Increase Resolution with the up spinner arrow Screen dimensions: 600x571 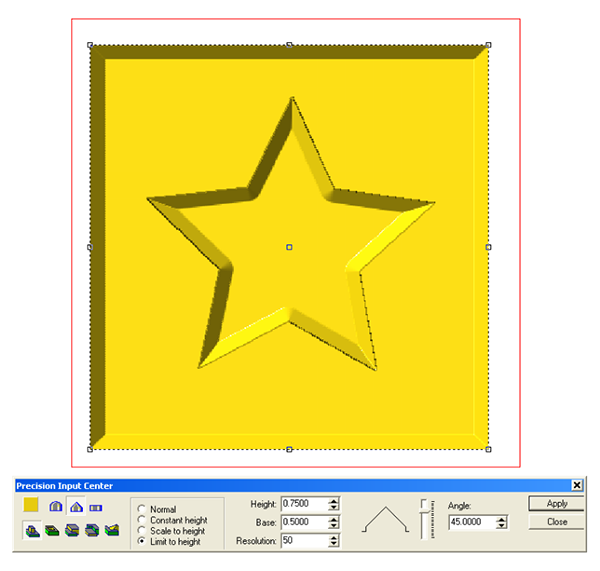pos(334,537)
